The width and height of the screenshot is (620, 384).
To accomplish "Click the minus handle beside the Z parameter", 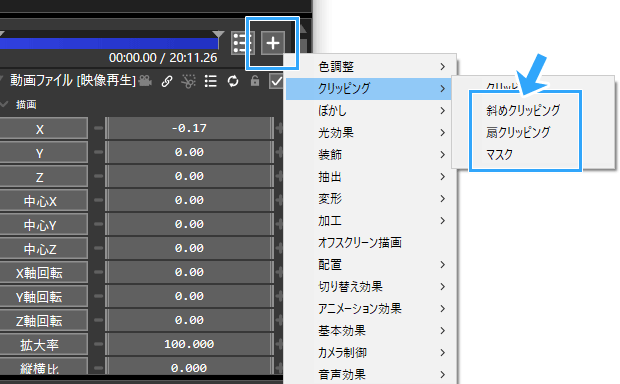I will pyautogui.click(x=98, y=176).
